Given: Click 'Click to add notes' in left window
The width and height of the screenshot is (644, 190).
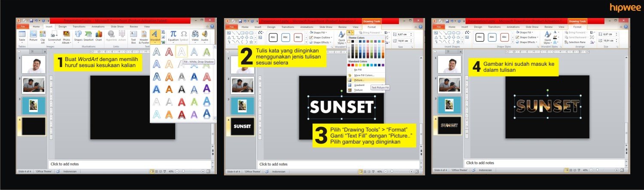Looking at the screenshot, I should tap(65, 164).
